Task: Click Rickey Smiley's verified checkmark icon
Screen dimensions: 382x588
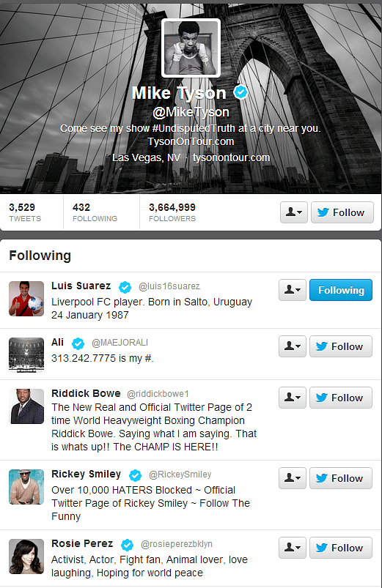Action: click(135, 475)
